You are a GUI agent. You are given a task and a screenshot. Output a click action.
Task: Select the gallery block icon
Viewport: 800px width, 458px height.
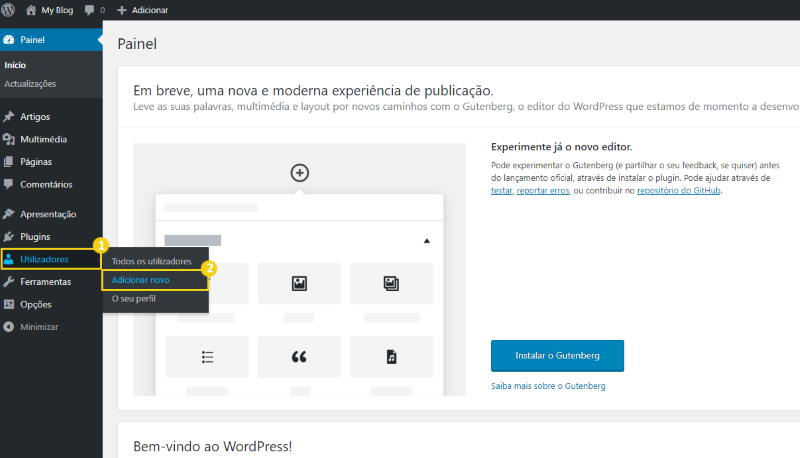(391, 283)
